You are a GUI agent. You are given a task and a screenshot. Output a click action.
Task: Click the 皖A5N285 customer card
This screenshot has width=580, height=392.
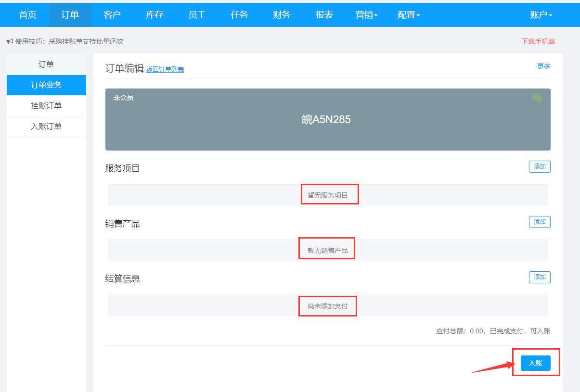(328, 119)
